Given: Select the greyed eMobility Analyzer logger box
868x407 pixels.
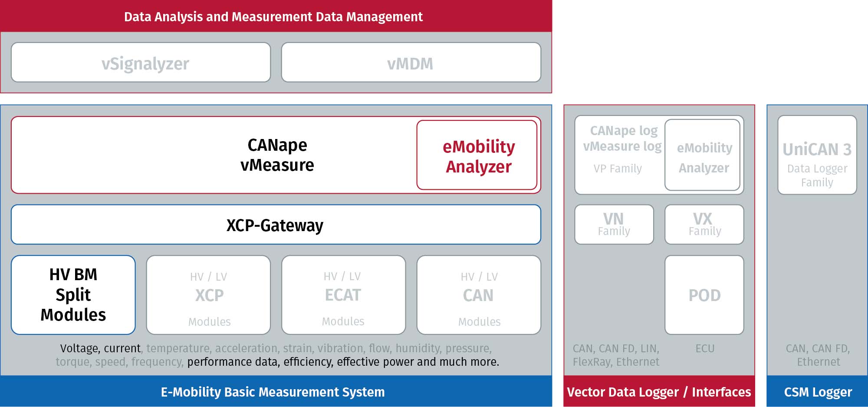Looking at the screenshot, I should (x=702, y=155).
